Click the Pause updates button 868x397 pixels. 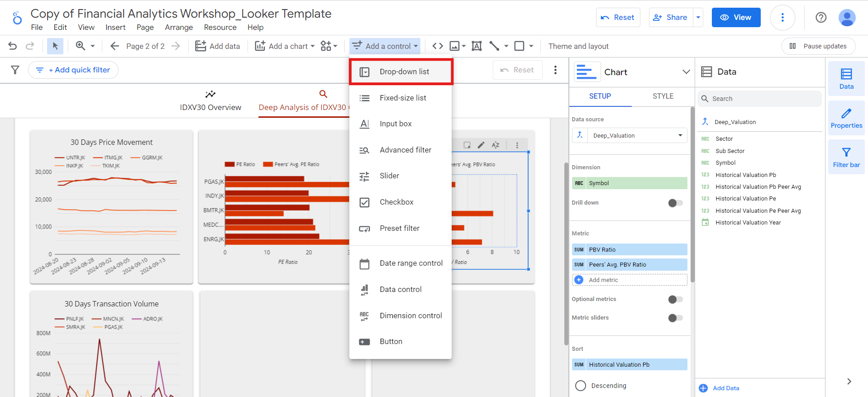pos(818,46)
